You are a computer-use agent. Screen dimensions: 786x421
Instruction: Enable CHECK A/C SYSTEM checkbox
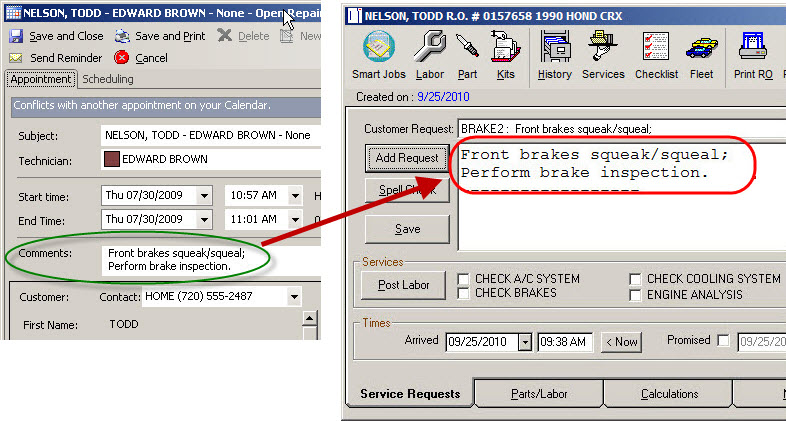(x=464, y=280)
